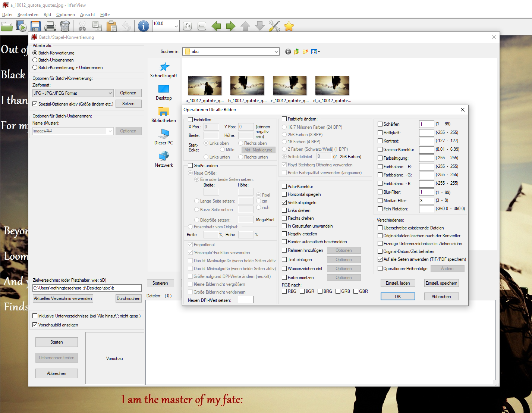Screen dimensions: 532x413
Task: Click the Undo arrow toolbar icon
Action: click(126, 26)
